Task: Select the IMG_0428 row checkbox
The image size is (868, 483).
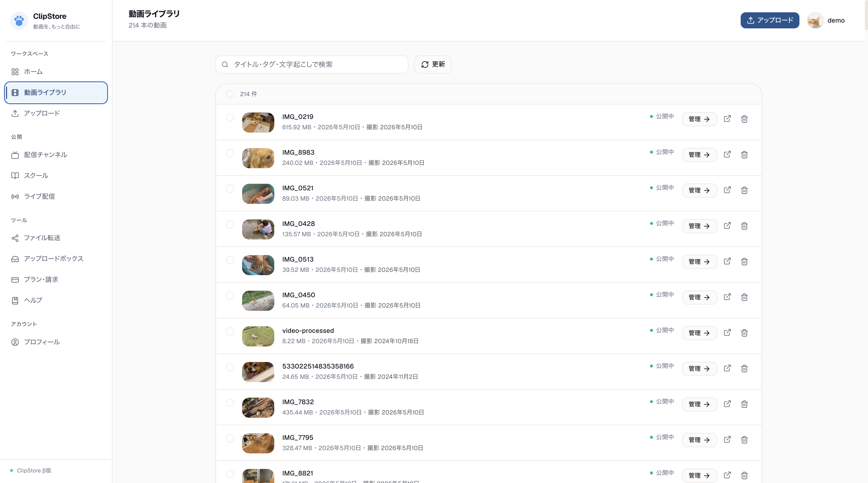Action: 230,224
